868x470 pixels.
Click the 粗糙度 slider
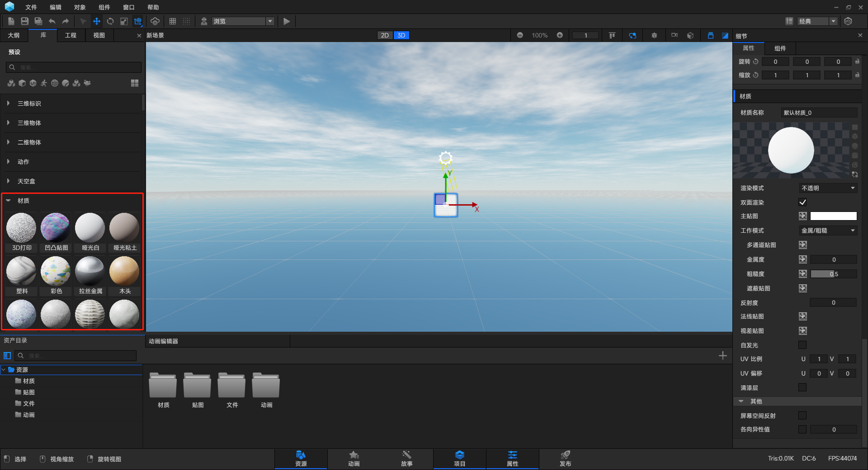click(x=834, y=274)
